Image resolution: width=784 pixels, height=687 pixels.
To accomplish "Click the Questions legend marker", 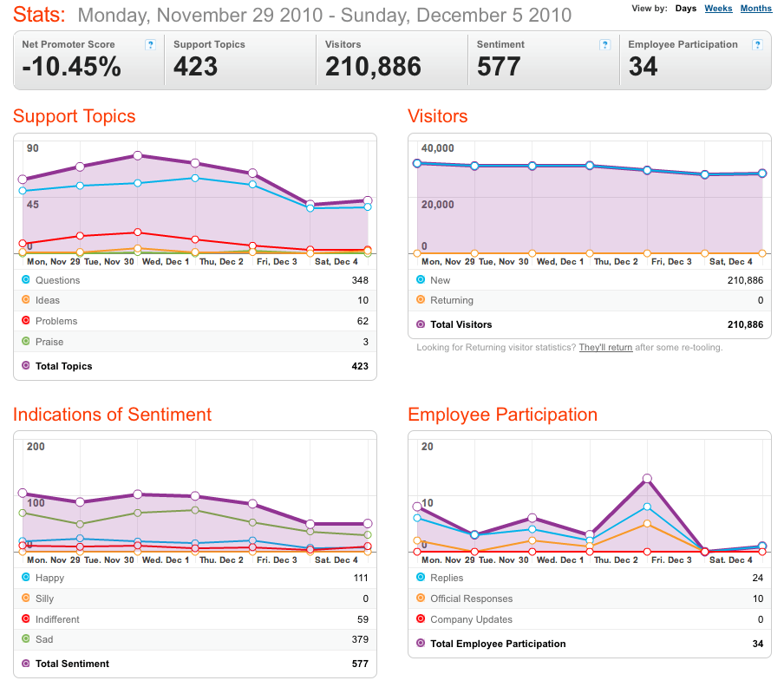I will pos(26,279).
